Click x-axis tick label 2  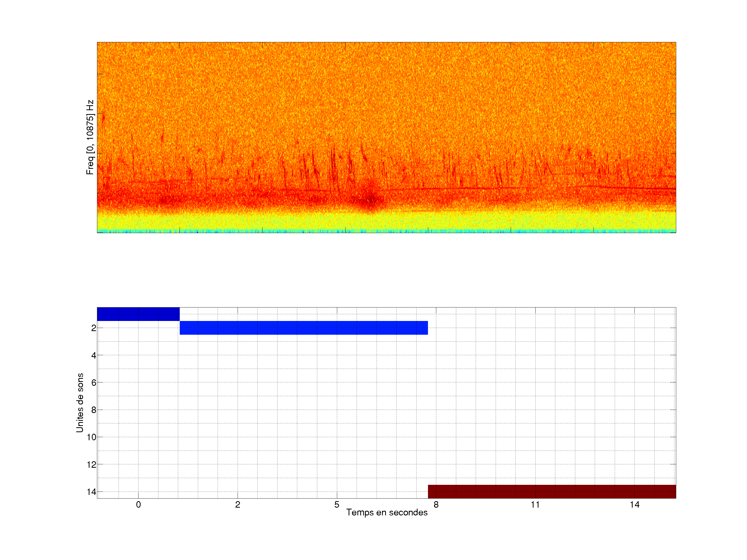point(238,505)
